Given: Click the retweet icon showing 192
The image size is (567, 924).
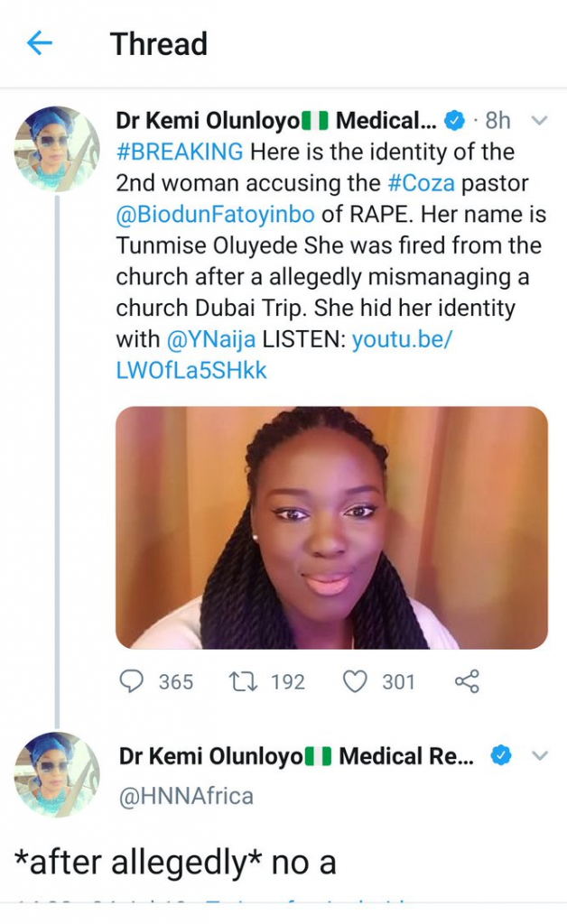Looking at the screenshot, I should pos(241,681).
